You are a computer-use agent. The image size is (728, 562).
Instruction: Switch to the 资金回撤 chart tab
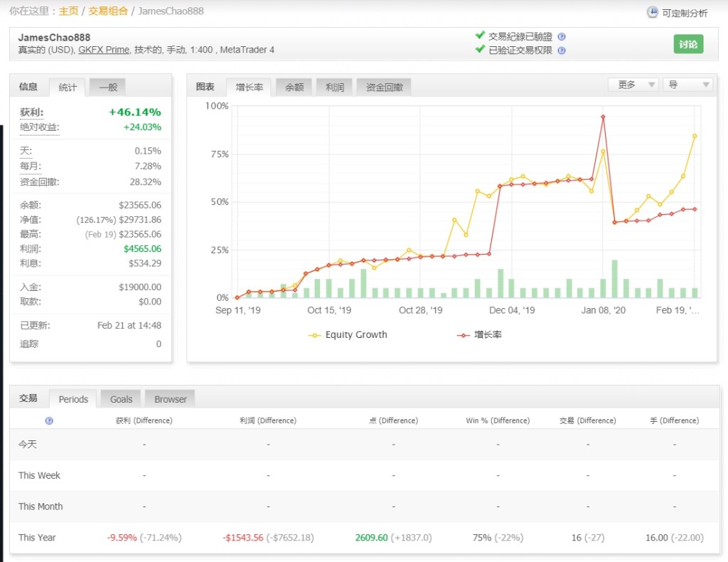pyautogui.click(x=384, y=87)
